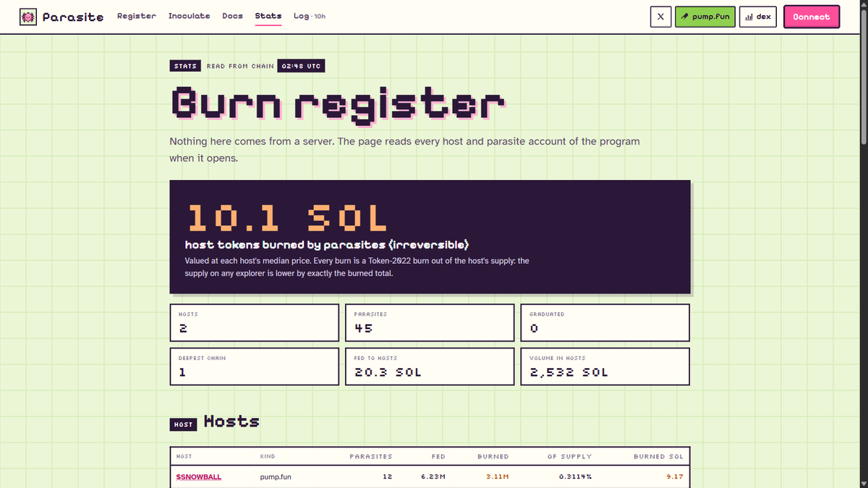The image size is (868, 488).
Task: Click the "10.1 SOL" burned total
Action: point(287,218)
